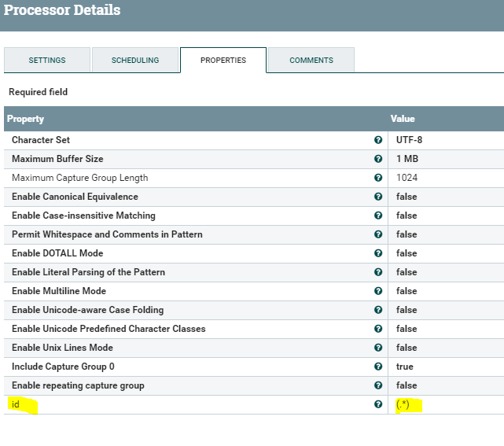Edit the Character Set value UTF-8
This screenshot has width=504, height=446.
tap(410, 140)
